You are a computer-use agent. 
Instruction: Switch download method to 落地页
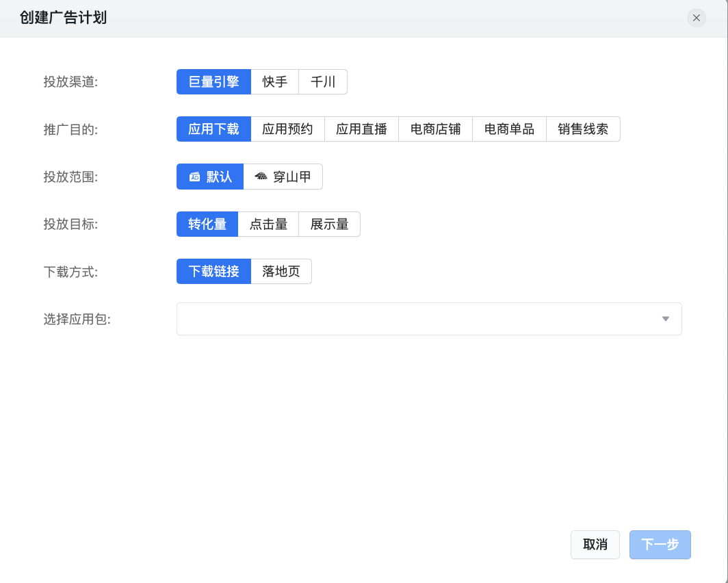coord(281,272)
